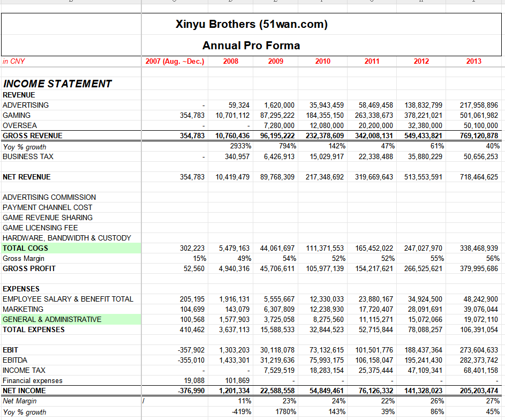Click net income 2011 value 76,126,332
This screenshot has width=505, height=420.
click(x=376, y=391)
